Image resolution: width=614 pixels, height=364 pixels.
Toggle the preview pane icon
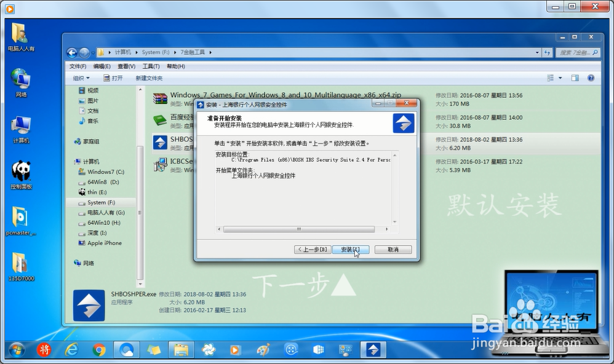tap(575, 78)
